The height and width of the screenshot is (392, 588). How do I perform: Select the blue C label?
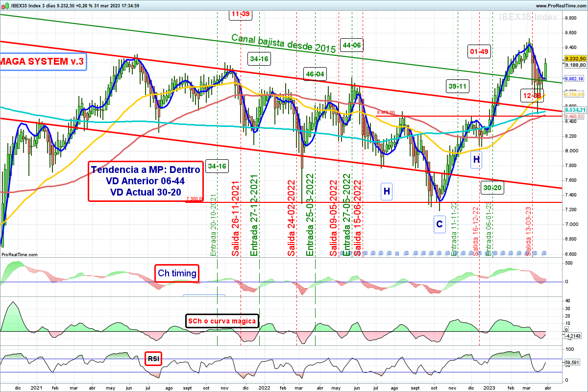point(439,224)
